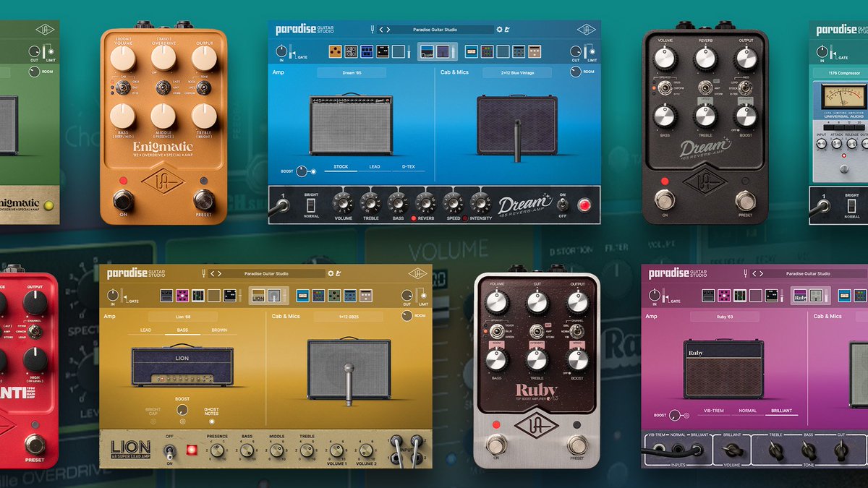Toggle Reverb red indicator on Dream amp panel
The image size is (868, 488).
pyautogui.click(x=414, y=218)
